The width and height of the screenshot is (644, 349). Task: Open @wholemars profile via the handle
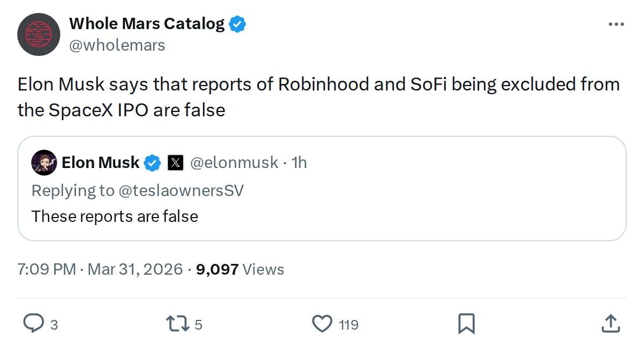(118, 45)
